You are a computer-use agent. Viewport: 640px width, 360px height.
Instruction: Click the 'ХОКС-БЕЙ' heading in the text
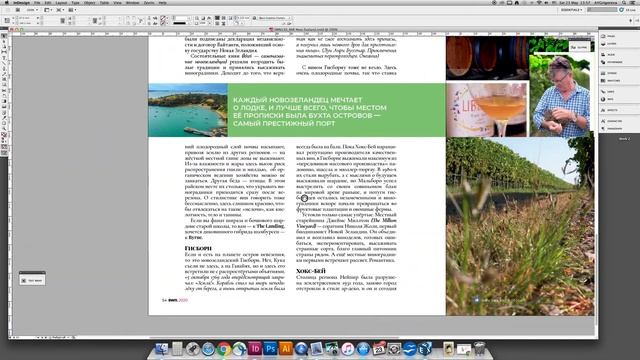click(311, 271)
